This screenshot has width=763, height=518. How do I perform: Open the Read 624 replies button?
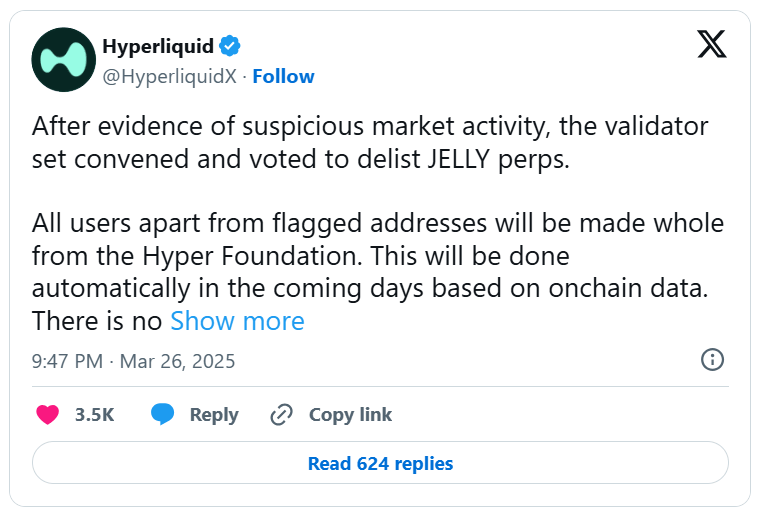click(380, 463)
